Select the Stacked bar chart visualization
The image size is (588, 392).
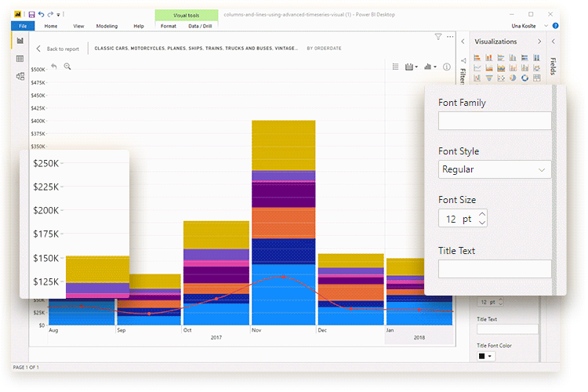tap(477, 57)
